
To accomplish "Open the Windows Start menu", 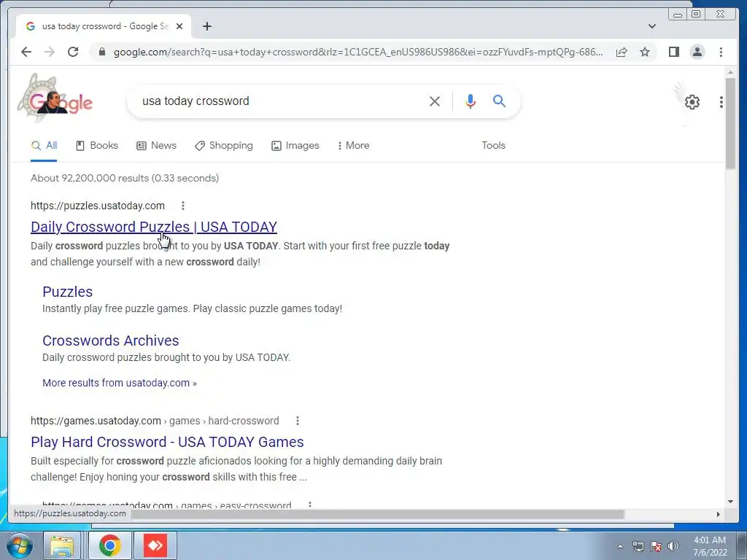I will pyautogui.click(x=20, y=545).
